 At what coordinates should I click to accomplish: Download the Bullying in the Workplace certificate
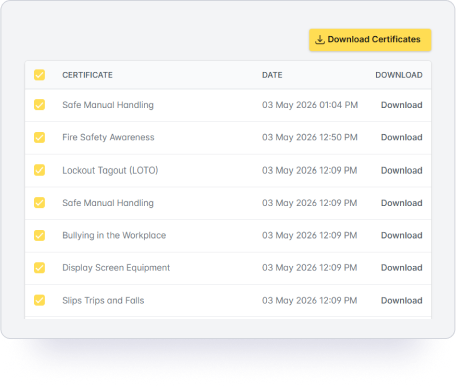point(402,235)
